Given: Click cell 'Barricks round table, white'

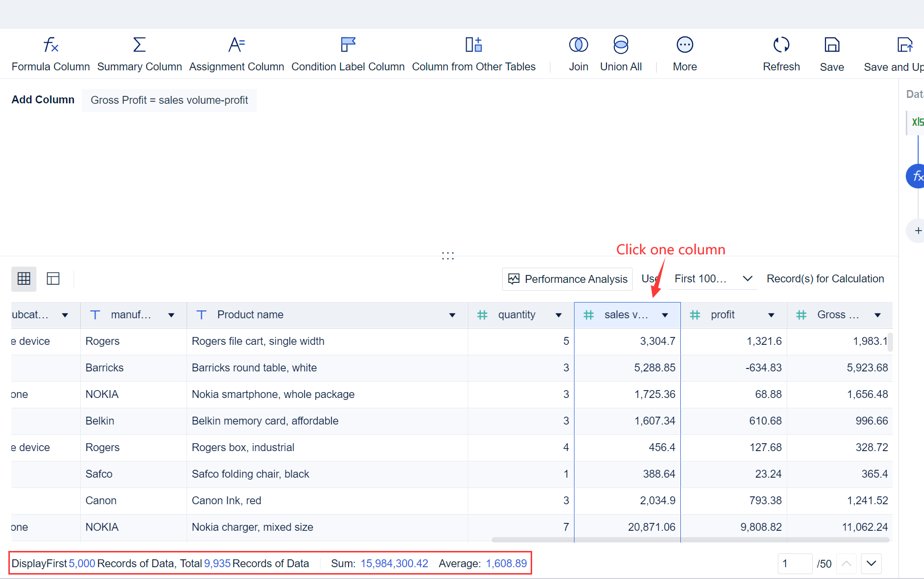Looking at the screenshot, I should pyautogui.click(x=327, y=368).
